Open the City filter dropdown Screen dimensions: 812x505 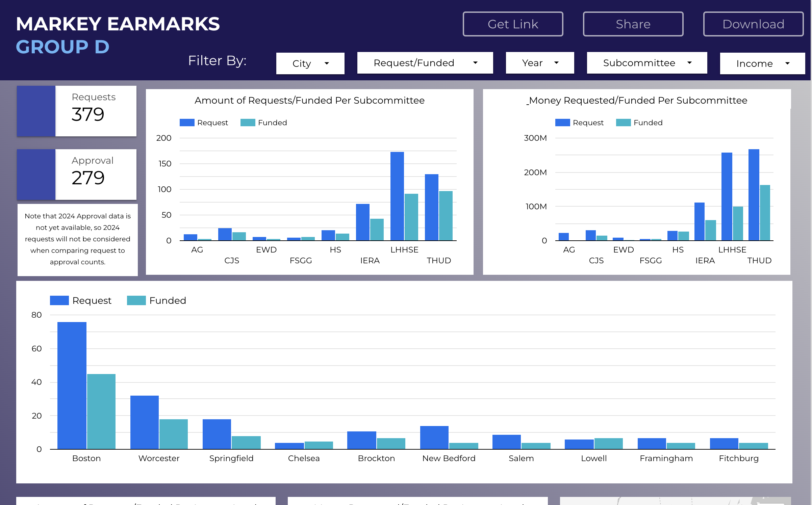(x=310, y=63)
